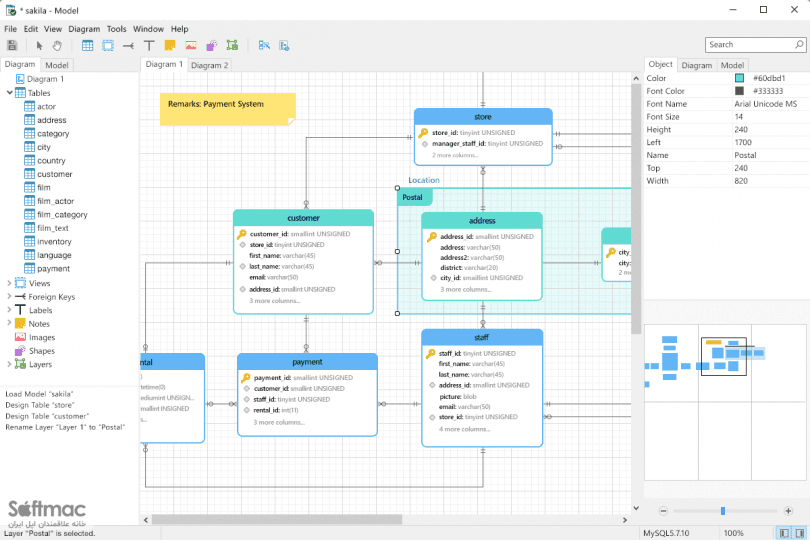Zoom in with the plus button
The width and height of the screenshot is (810, 540).
pyautogui.click(x=788, y=511)
